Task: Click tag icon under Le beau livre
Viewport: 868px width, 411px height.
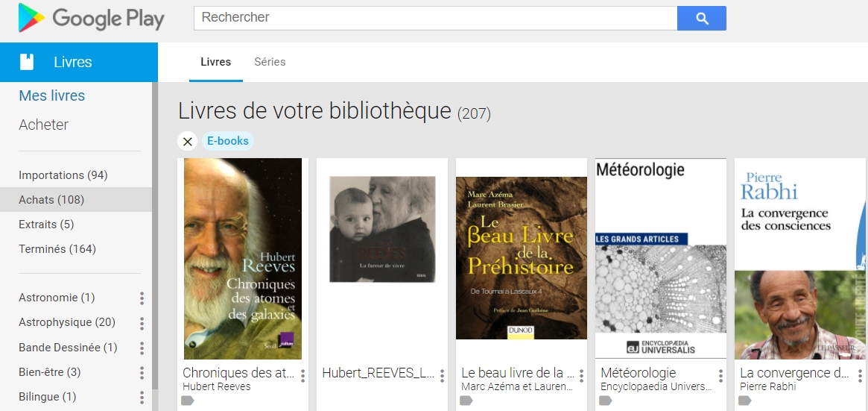Action: [x=466, y=401]
